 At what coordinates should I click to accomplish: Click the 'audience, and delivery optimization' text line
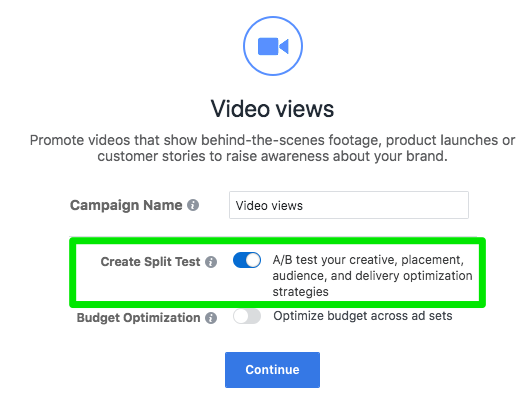coord(372,276)
